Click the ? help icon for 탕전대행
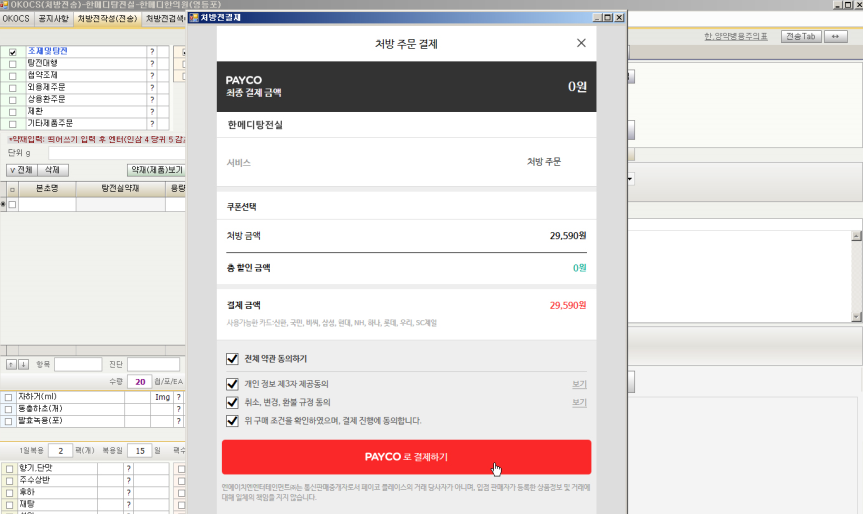863x514 pixels. (152, 63)
